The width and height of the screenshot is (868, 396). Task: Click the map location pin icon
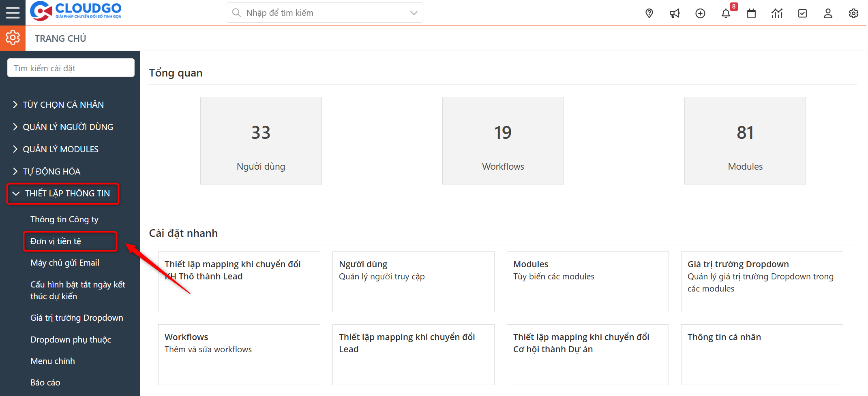point(649,13)
